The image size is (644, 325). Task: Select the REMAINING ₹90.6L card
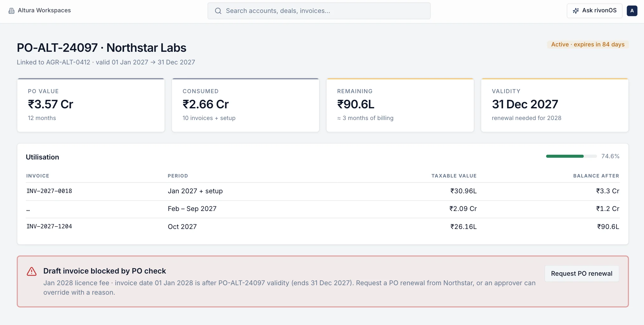[400, 105]
